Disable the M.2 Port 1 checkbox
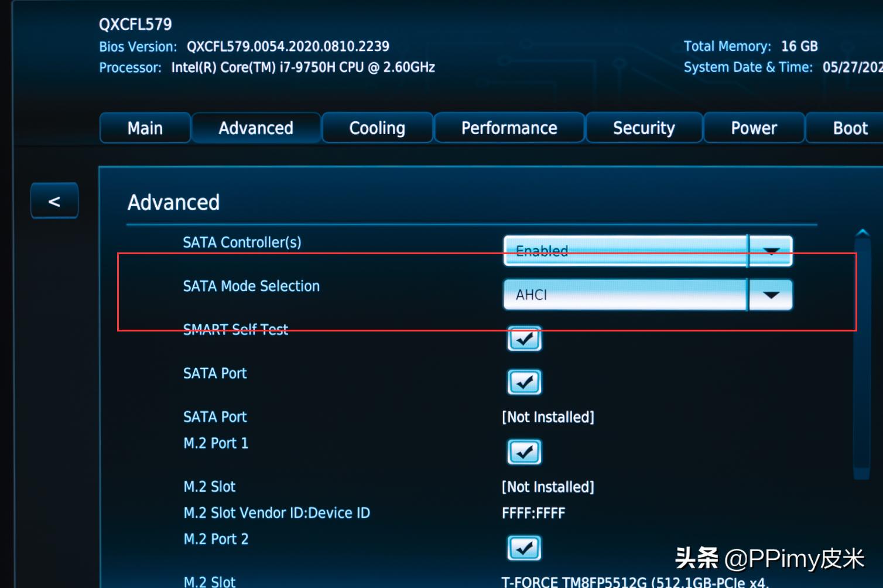The width and height of the screenshot is (883, 588). pos(524,452)
